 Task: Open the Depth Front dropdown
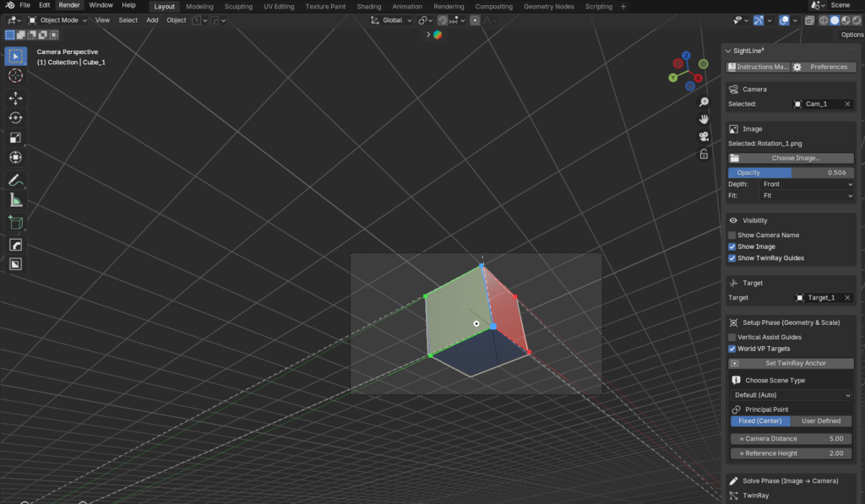(807, 184)
